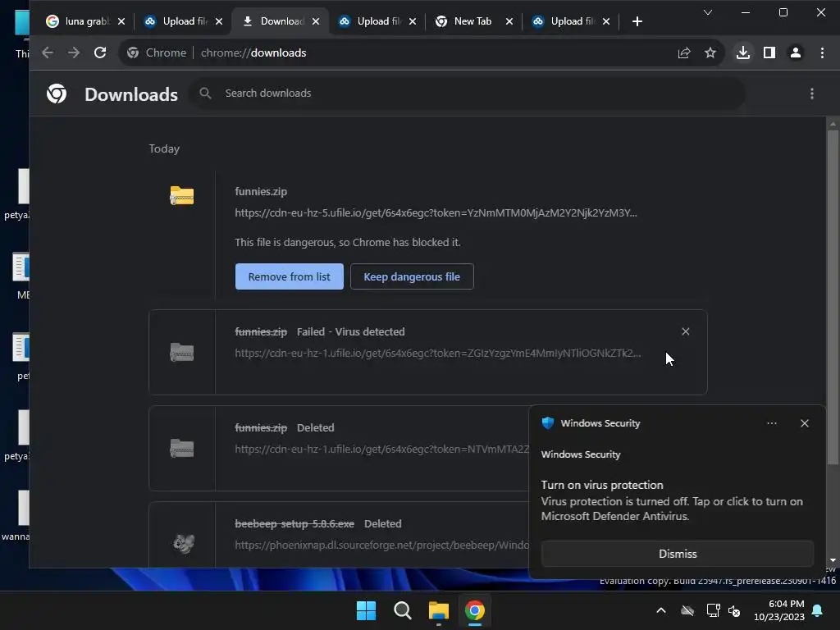This screenshot has height=630, width=840.
Task: Click the Chrome taskbar icon
Action: coord(475,610)
